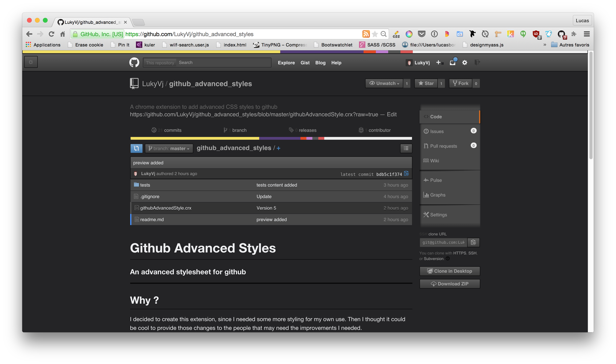Viewport: 616px width, 364px height.
Task: Star the repository
Action: (426, 83)
